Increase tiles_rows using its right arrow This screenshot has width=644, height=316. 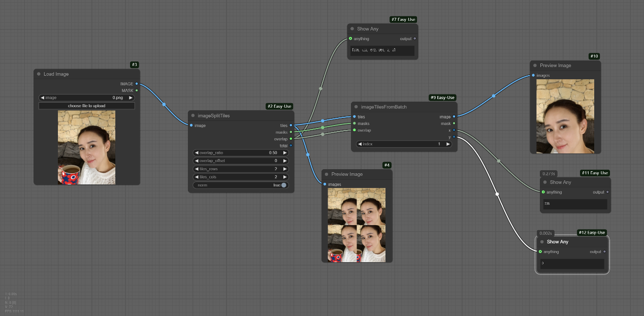coord(285,169)
